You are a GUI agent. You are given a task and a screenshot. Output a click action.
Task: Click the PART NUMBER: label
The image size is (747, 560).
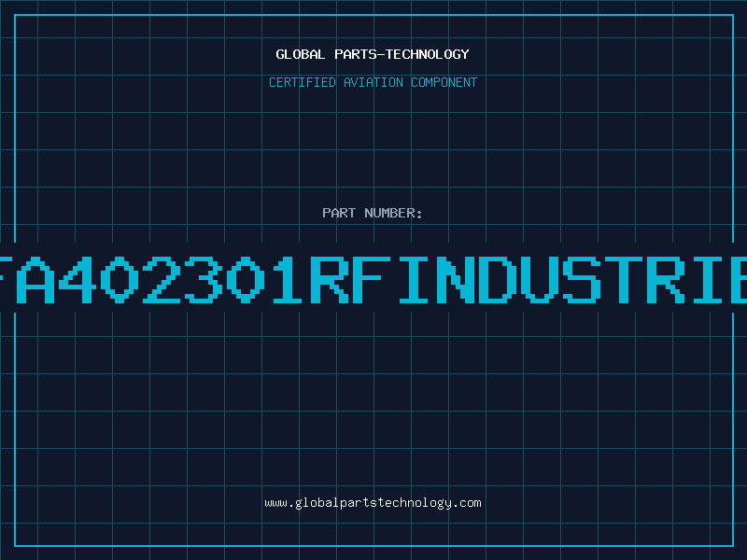click(373, 213)
